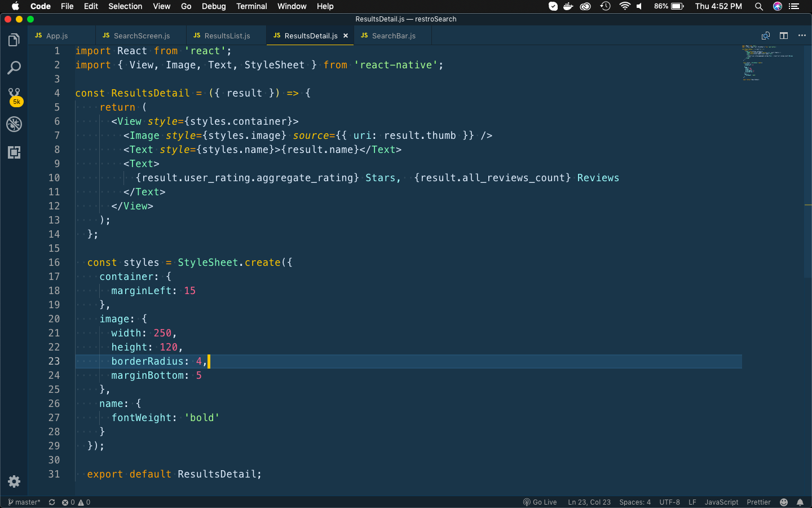Open the View menu

pyautogui.click(x=161, y=6)
